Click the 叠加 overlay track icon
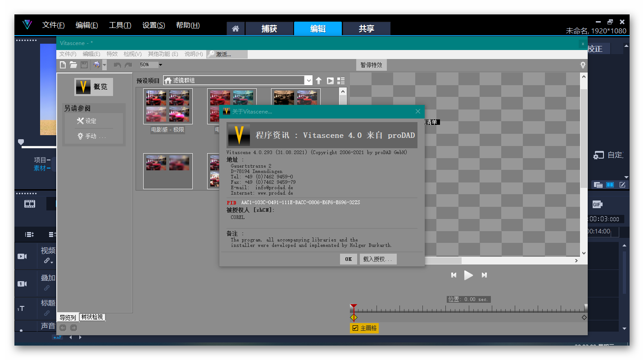 pyautogui.click(x=22, y=284)
